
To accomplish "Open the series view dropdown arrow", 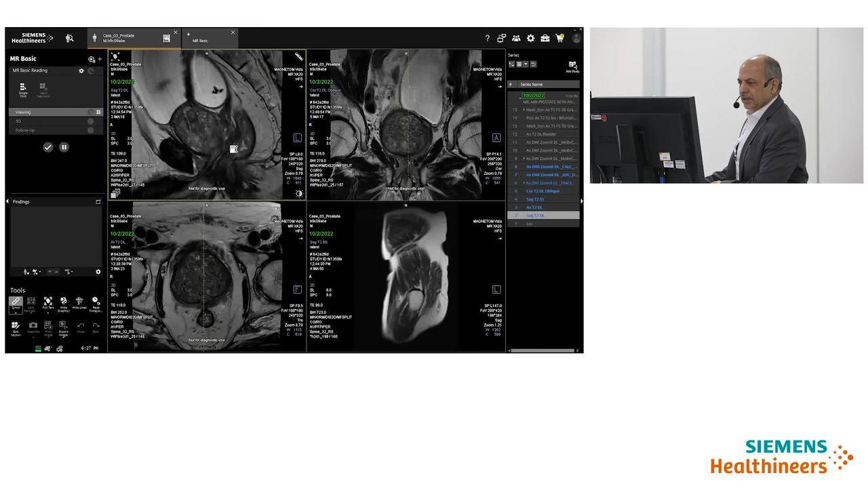I will [526, 64].
